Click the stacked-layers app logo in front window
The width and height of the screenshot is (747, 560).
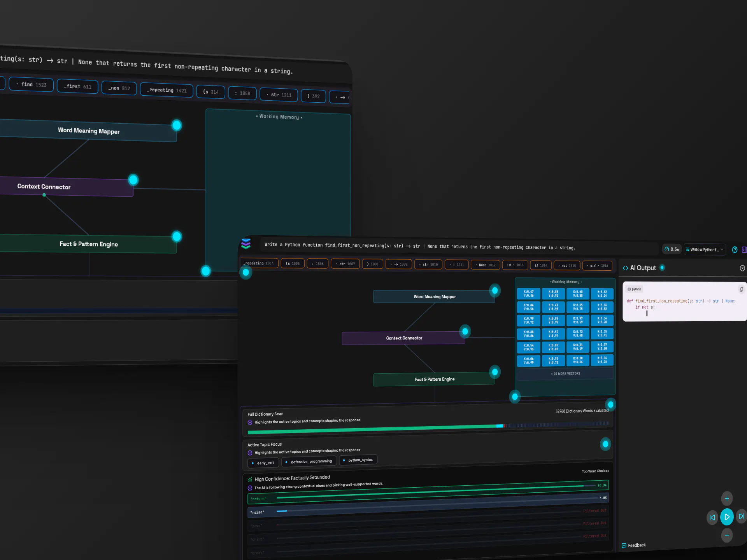[245, 243]
